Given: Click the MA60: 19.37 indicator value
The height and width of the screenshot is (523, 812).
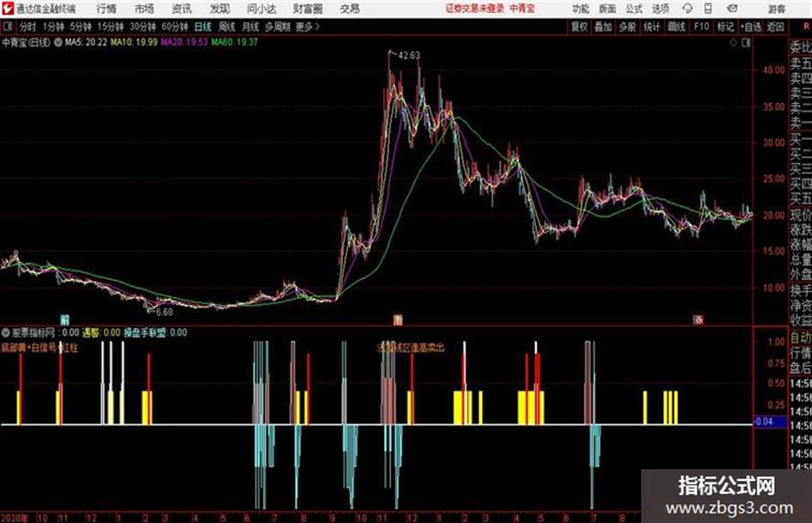Looking at the screenshot, I should point(234,42).
